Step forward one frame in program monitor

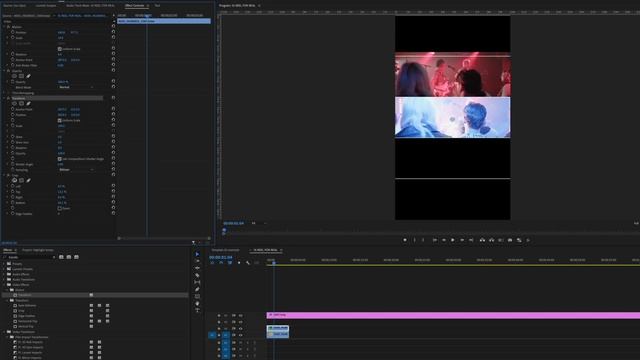(x=462, y=240)
